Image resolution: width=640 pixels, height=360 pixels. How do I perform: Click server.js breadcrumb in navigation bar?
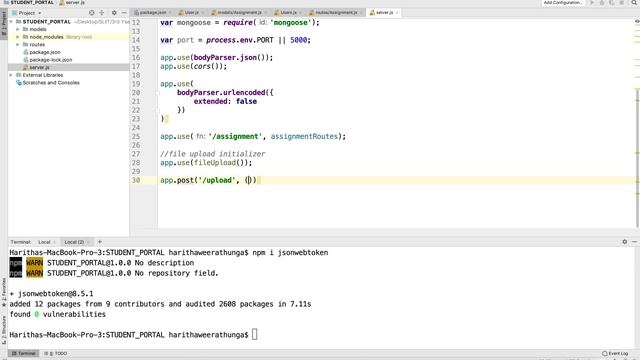click(x=72, y=2)
